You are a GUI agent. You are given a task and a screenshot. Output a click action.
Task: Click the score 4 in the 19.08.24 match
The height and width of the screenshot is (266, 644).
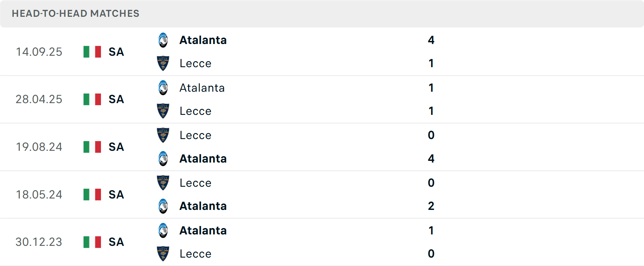(431, 159)
